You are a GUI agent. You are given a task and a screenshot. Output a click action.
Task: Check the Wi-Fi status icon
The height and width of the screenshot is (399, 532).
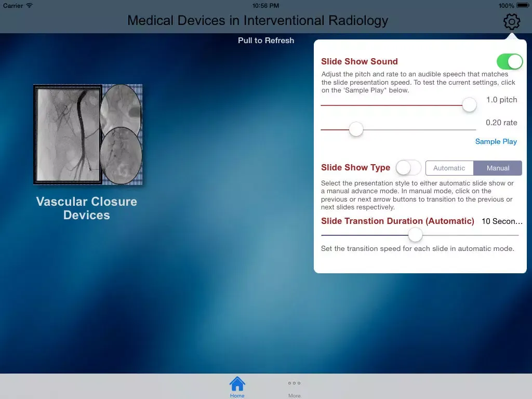tap(30, 5)
